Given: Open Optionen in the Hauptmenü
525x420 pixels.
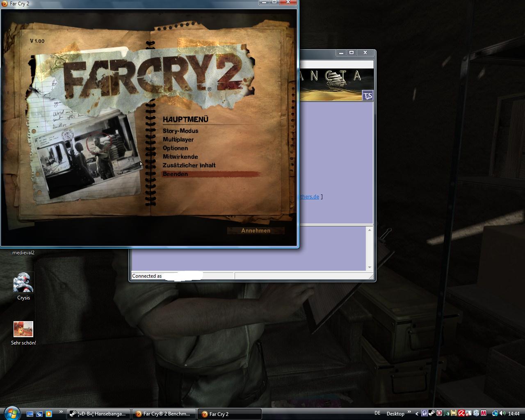Looking at the screenshot, I should click(175, 148).
